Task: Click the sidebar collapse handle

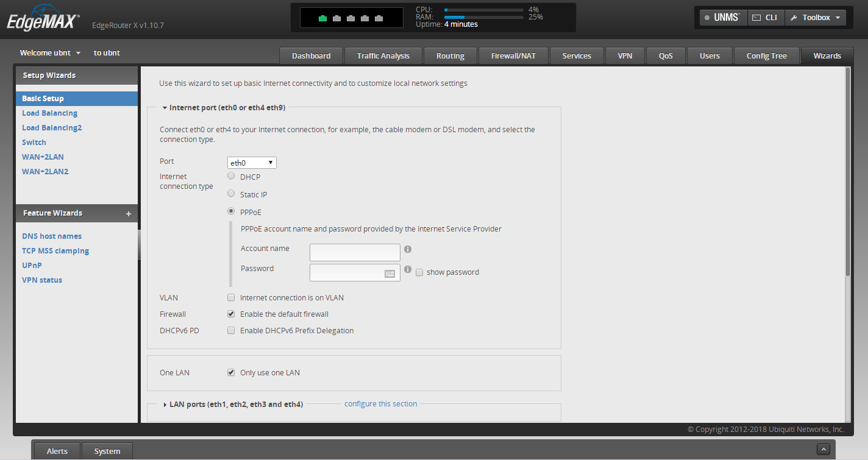Action: (x=139, y=244)
